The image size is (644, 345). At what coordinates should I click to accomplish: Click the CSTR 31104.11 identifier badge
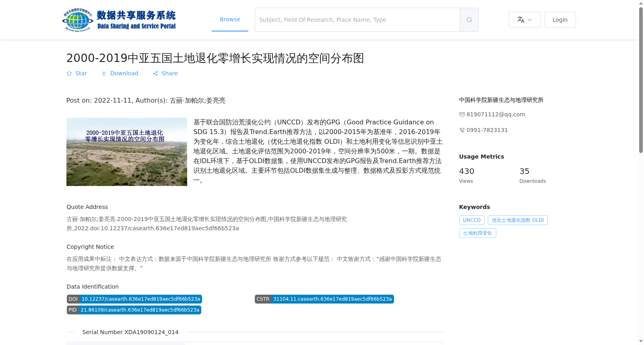[324, 299]
